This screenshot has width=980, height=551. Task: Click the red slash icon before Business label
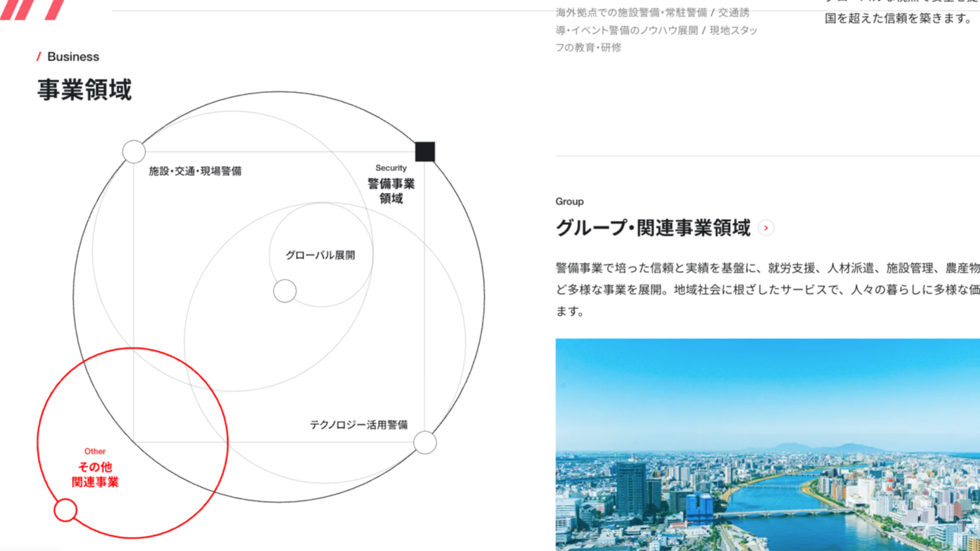39,57
